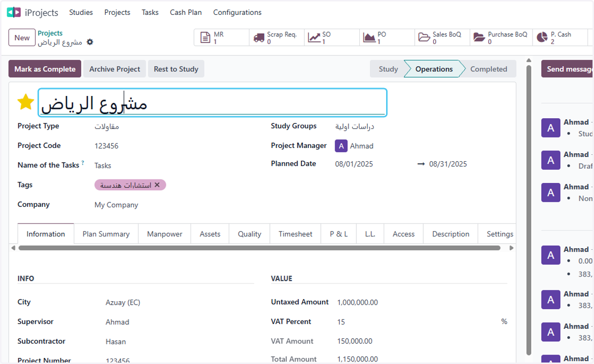Click the gear icon beside project breadcrumb
Screen dimensions: 594x364
[90, 42]
